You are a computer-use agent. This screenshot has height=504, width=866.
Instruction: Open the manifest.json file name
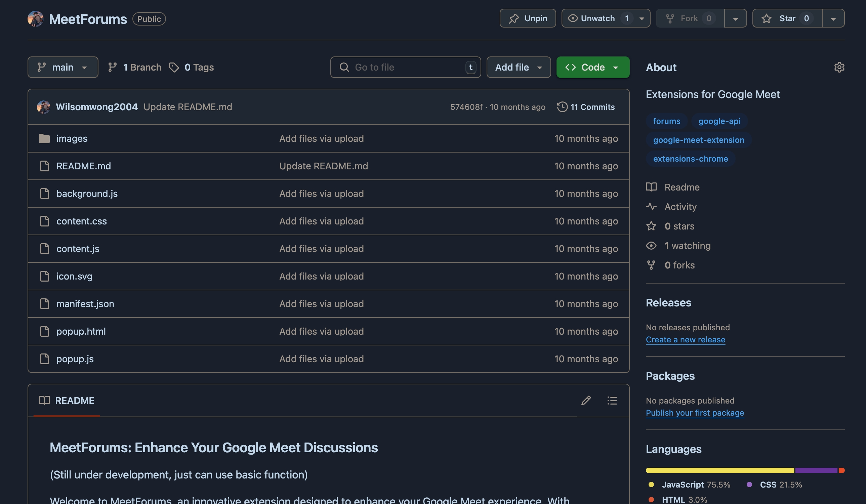point(85,304)
